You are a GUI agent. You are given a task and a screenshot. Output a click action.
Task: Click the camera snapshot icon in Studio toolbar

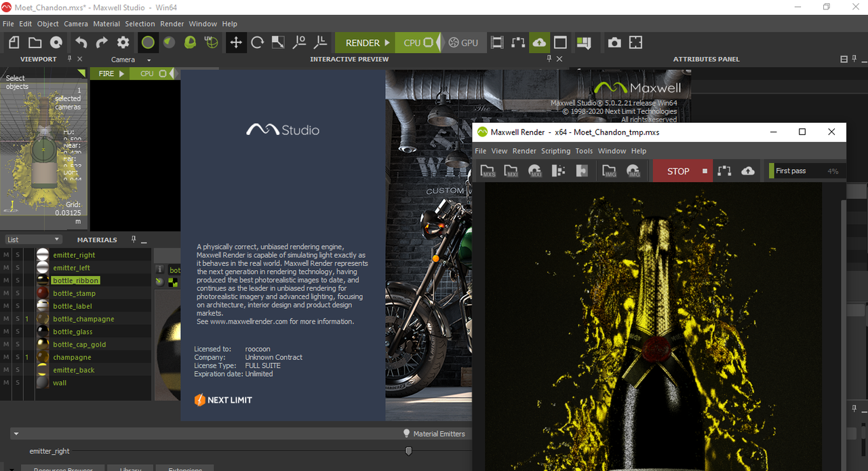point(614,43)
